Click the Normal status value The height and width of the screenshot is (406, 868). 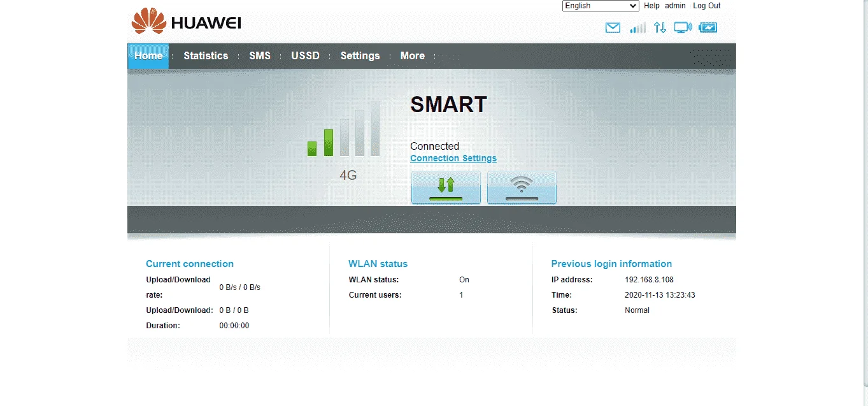tap(637, 310)
